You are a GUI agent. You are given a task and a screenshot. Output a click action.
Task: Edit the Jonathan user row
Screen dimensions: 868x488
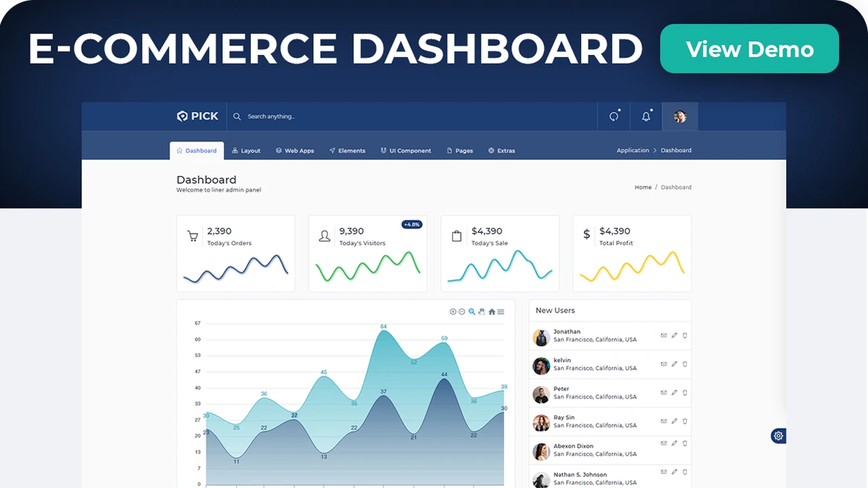[675, 335]
